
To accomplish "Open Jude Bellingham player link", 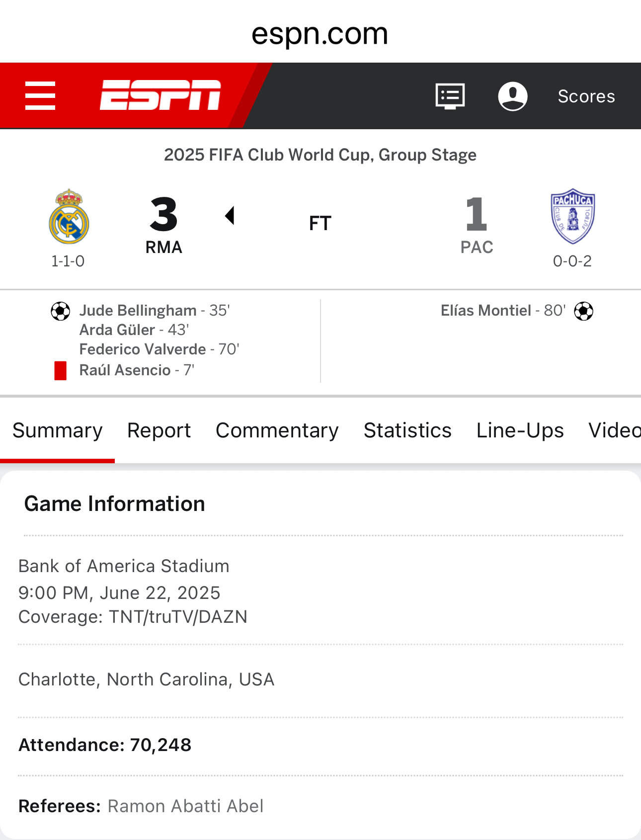I will point(138,311).
